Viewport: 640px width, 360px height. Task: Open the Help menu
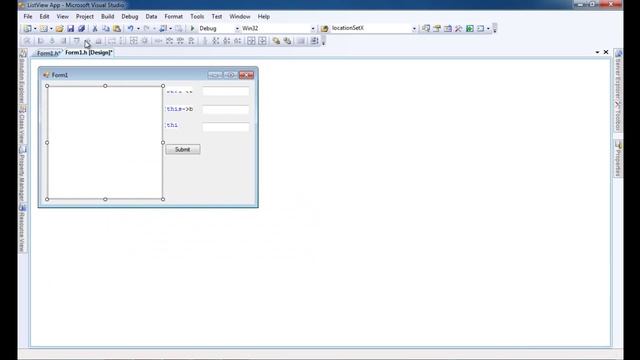click(263, 16)
